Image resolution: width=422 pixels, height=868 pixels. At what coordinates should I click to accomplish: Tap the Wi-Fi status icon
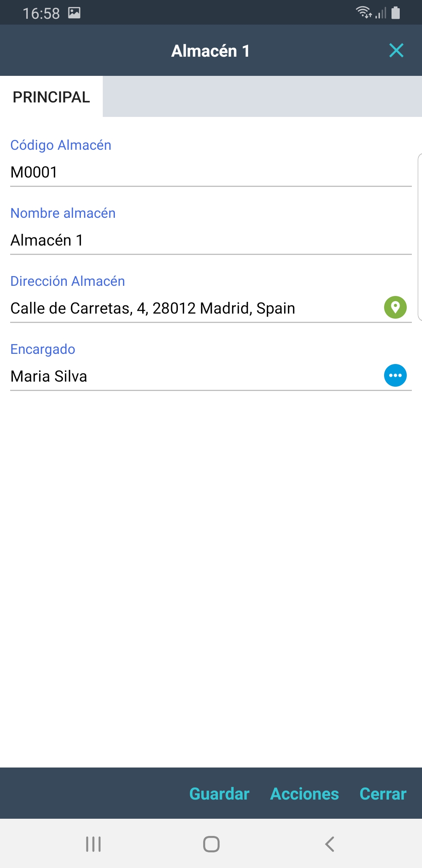tap(363, 13)
